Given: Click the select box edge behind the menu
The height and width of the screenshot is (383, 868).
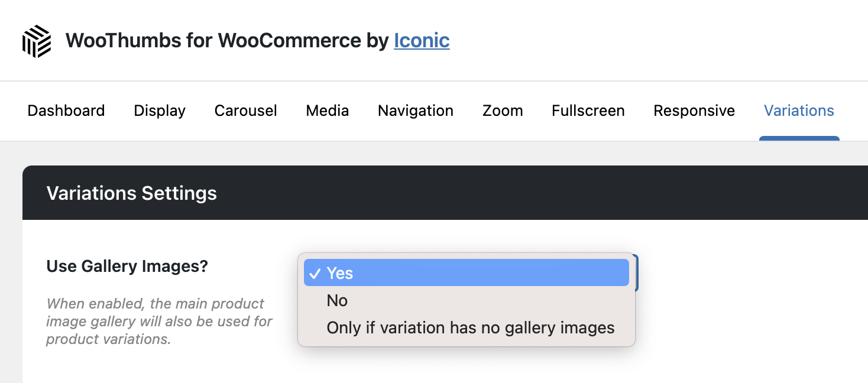Looking at the screenshot, I should click(x=636, y=272).
